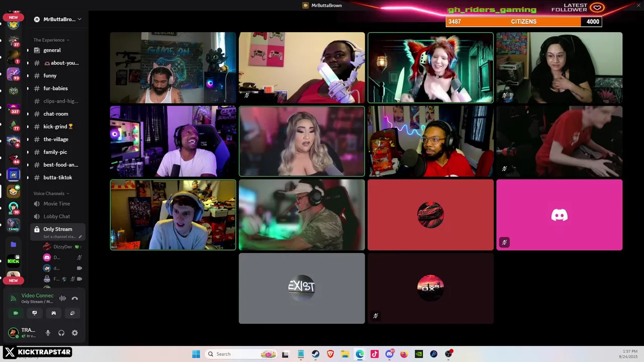The image size is (644, 362).
Task: Edit the Only Stream channel status pencil
Action: [80, 237]
